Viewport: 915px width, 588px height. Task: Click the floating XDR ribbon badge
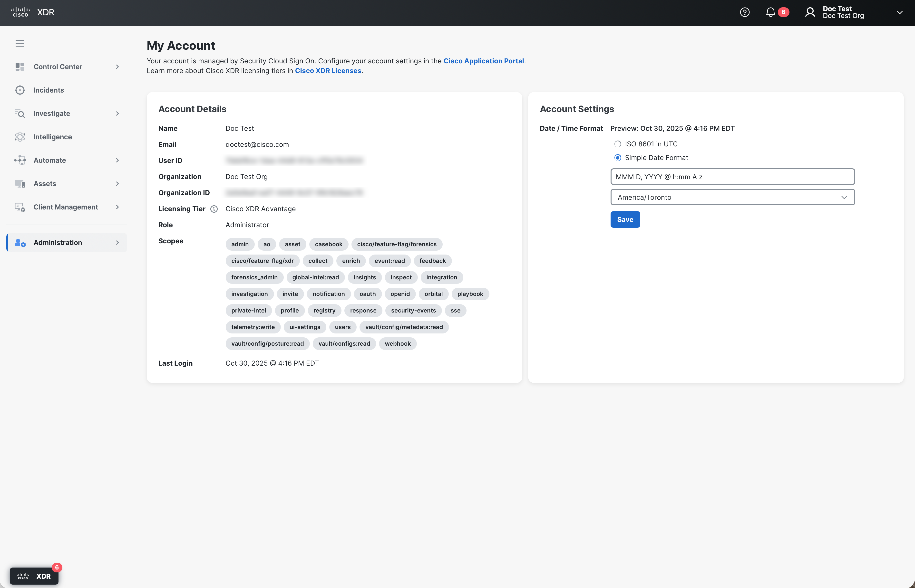[34, 576]
